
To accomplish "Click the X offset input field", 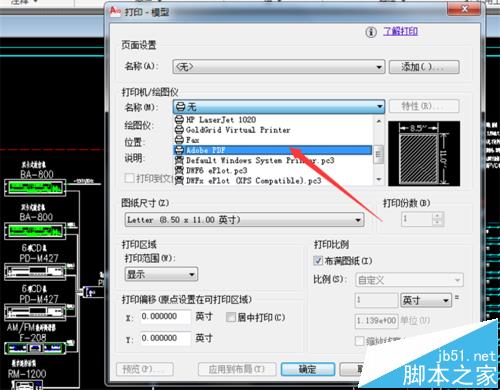I will click(x=165, y=316).
